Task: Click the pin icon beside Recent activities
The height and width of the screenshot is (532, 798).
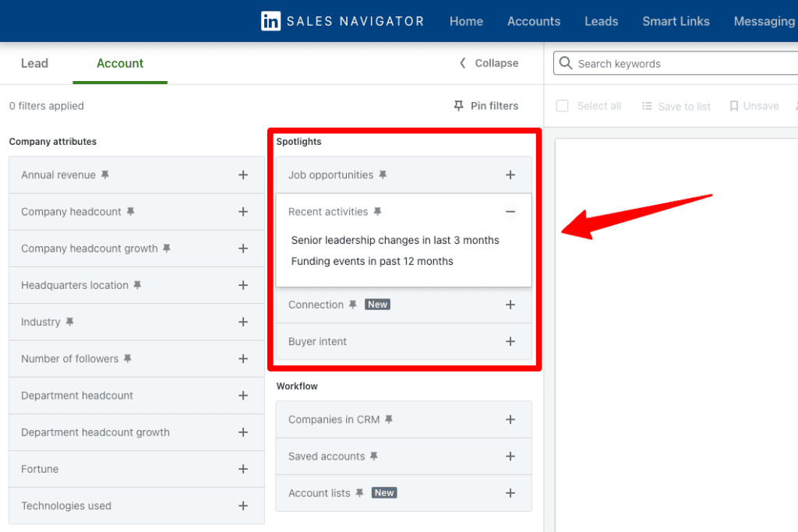Action: (377, 211)
